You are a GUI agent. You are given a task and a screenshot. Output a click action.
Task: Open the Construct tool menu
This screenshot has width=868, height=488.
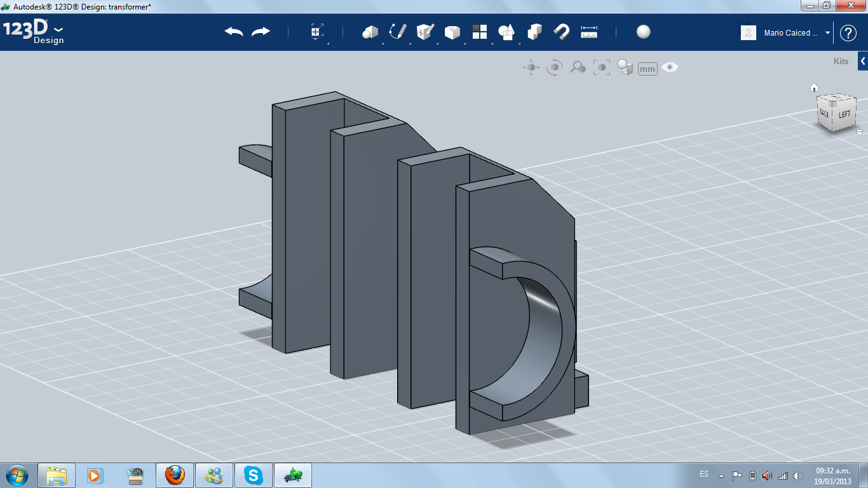pos(425,32)
